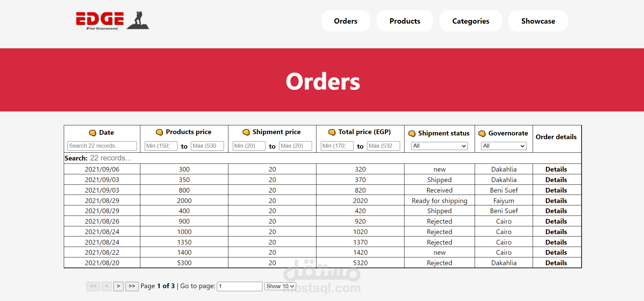Click the previous page < button
Viewport: 644px width, 301px height.
pyautogui.click(x=107, y=286)
